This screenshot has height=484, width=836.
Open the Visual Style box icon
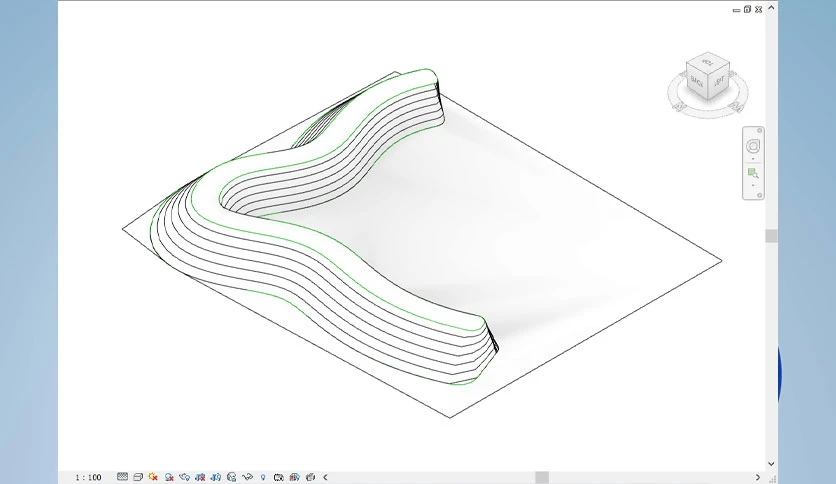138,477
